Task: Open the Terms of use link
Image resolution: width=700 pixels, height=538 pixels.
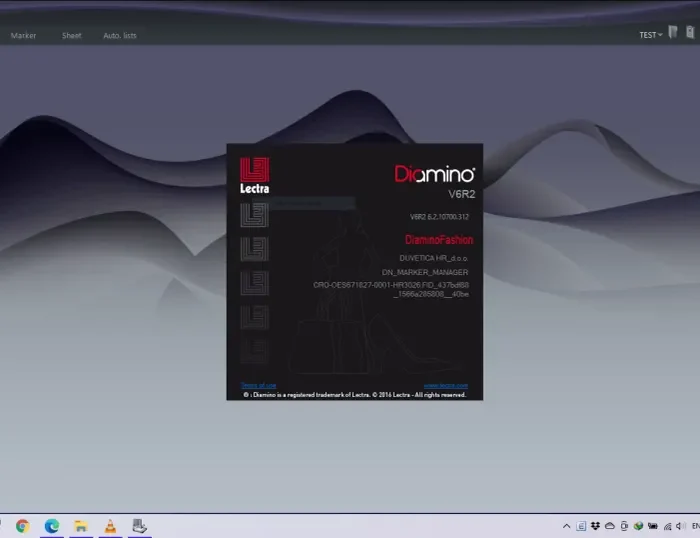Action: coord(258,385)
